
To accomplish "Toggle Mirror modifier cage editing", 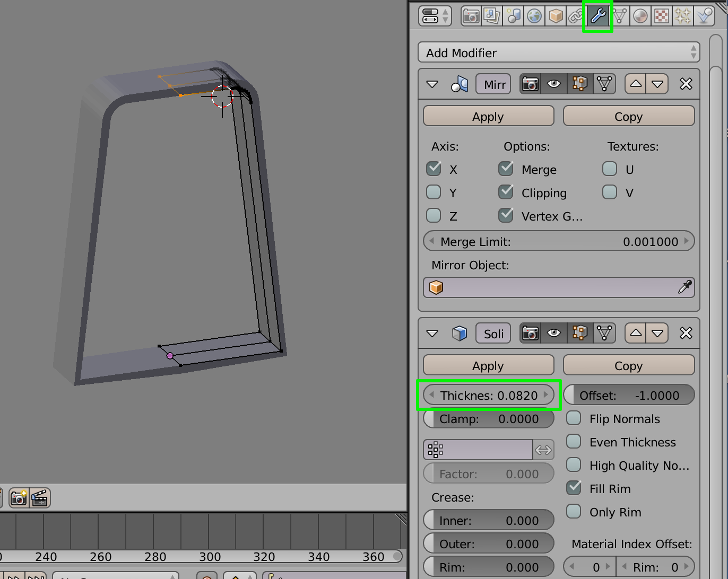I will (x=604, y=84).
